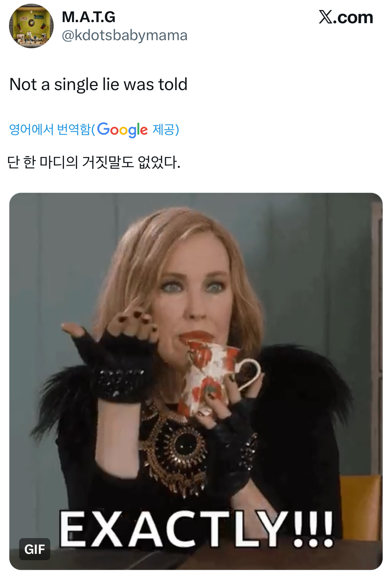Click the '영어에서 번역함' translation link
This screenshot has height=588, width=392.
tap(50, 129)
